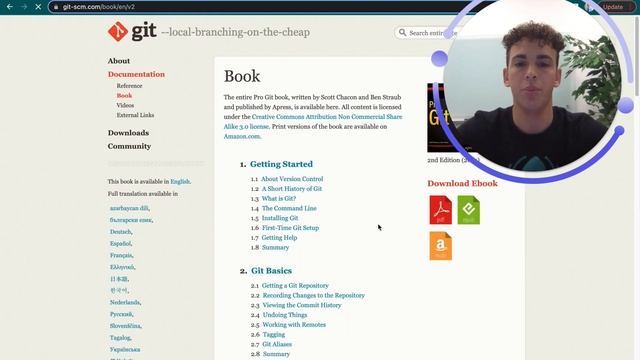Open the Amazon.com link
640x360 pixels.
coord(242,136)
